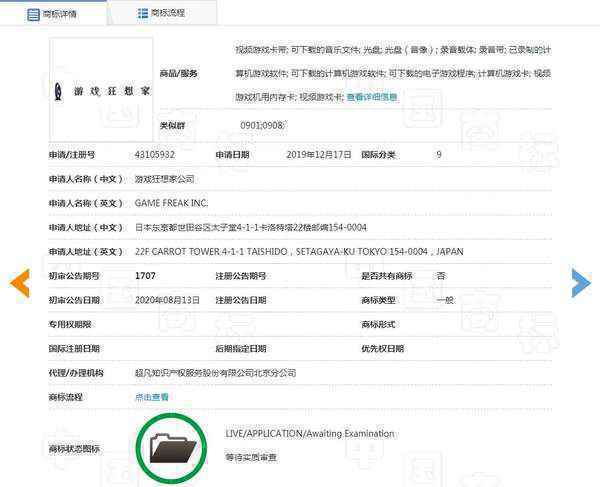Click the 商标形式 label
This screenshot has width=600, height=487.
tap(378, 324)
